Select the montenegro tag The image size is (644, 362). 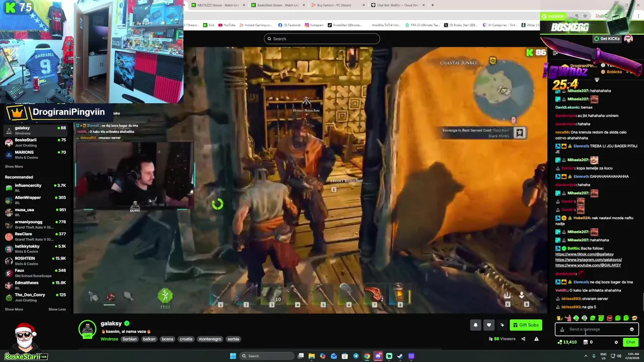[210, 339]
